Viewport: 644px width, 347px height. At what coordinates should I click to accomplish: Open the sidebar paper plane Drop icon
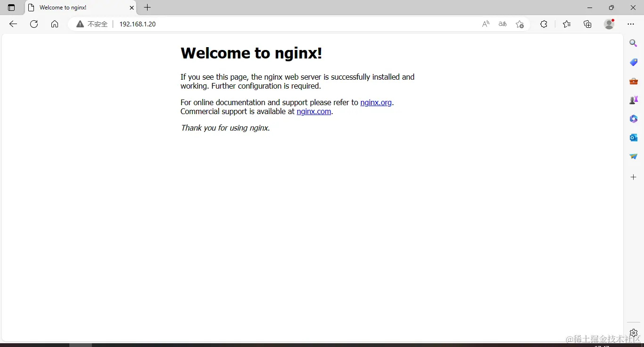[634, 157]
